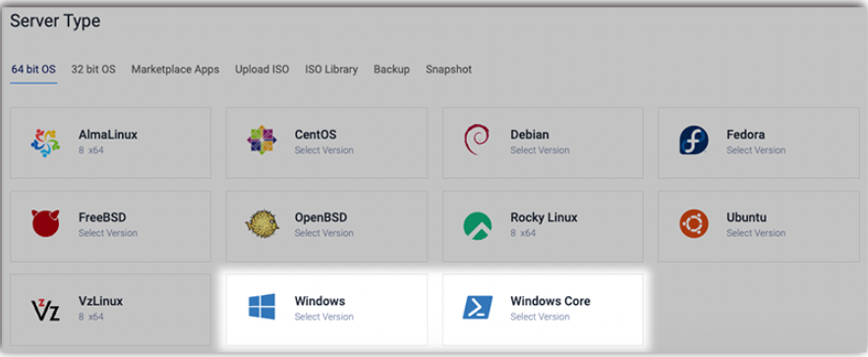Click the OpenBSD name label
Viewport: 868px width, 357px height.
[x=320, y=217]
